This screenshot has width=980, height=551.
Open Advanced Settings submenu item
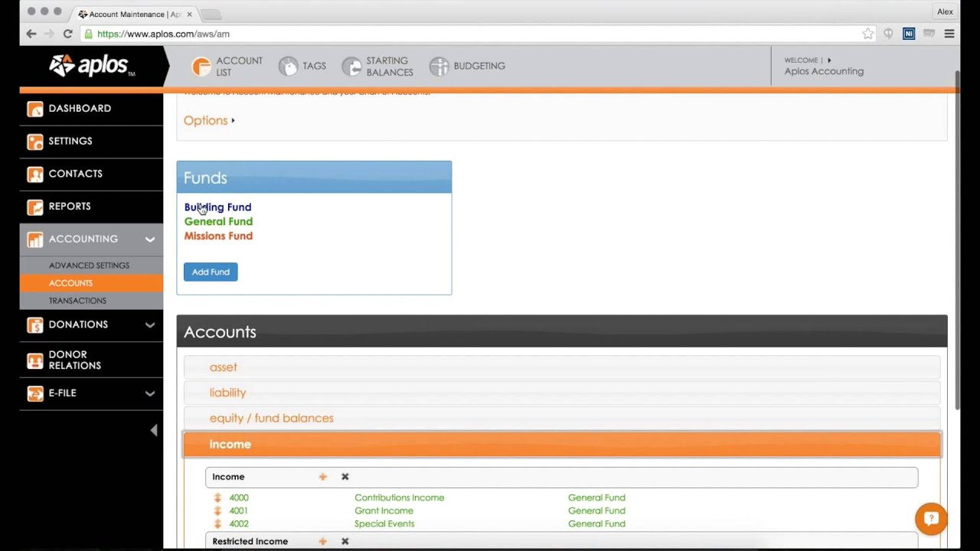pyautogui.click(x=89, y=266)
